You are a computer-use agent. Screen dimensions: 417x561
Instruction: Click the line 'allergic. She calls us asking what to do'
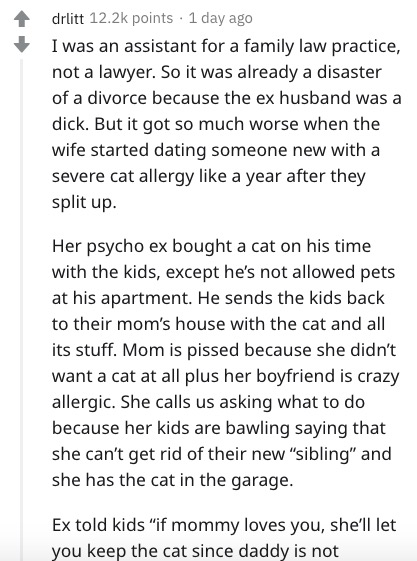coord(208,402)
